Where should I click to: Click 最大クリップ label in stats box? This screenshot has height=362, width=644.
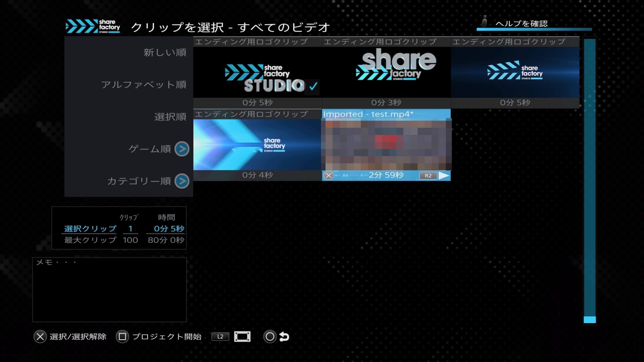[90, 240]
